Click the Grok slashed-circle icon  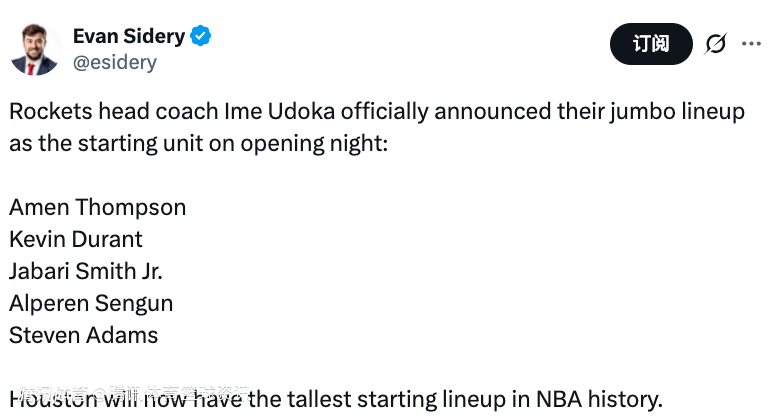[x=715, y=44]
